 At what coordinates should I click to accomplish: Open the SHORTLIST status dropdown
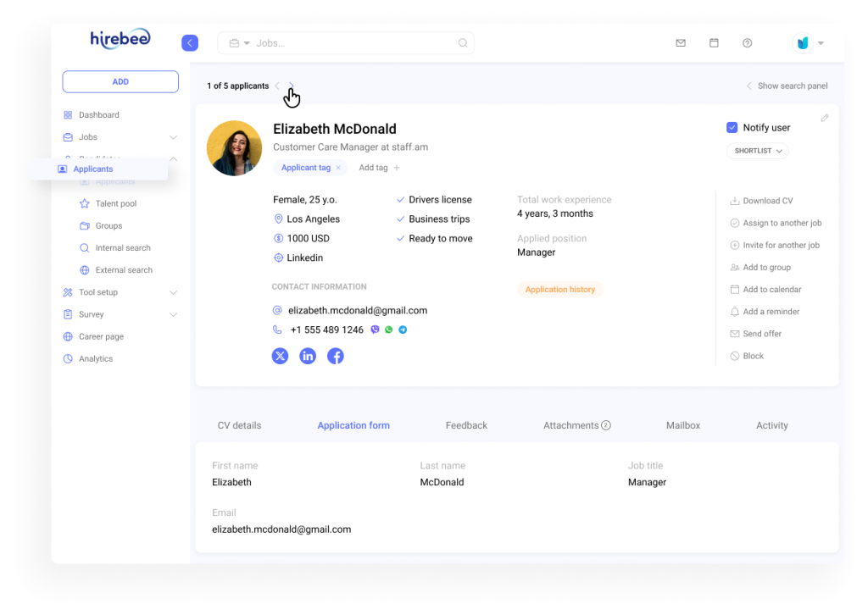coord(757,150)
